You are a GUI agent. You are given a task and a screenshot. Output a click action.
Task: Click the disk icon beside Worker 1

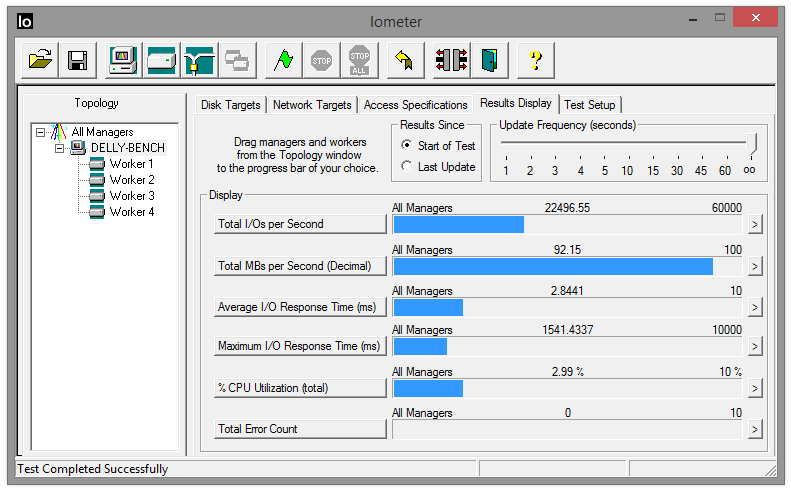point(96,164)
